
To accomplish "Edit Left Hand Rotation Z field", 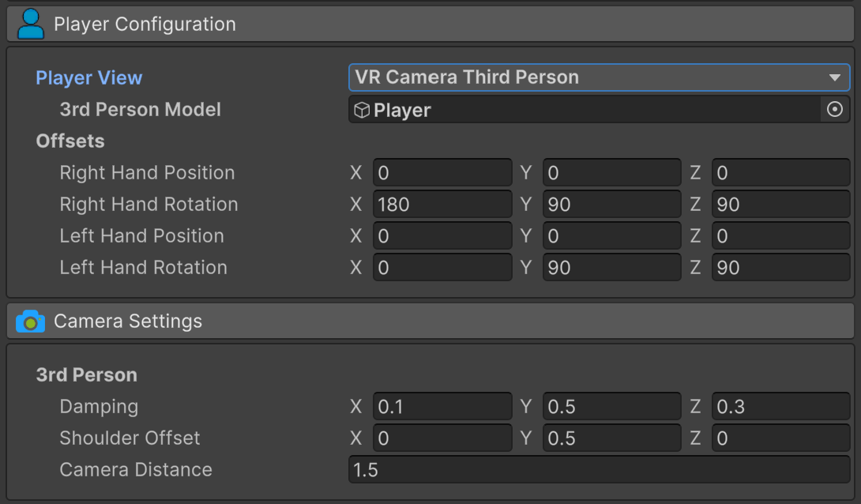I will tap(780, 268).
